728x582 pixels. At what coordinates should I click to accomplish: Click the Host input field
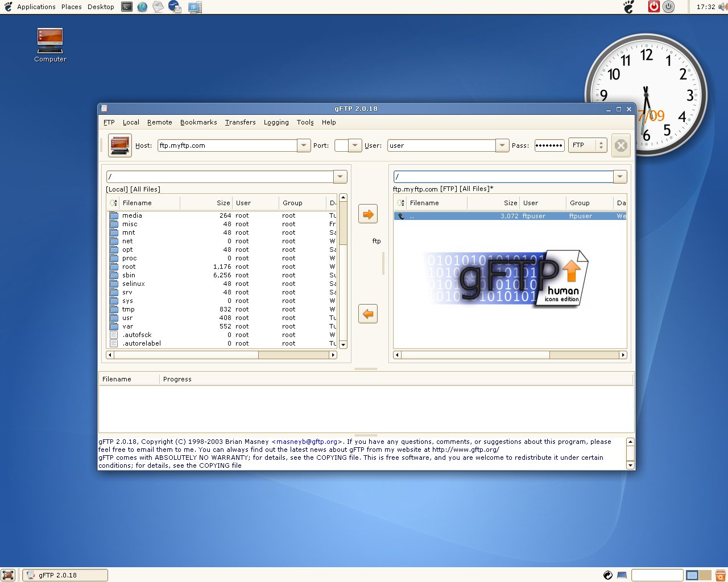[x=227, y=145]
